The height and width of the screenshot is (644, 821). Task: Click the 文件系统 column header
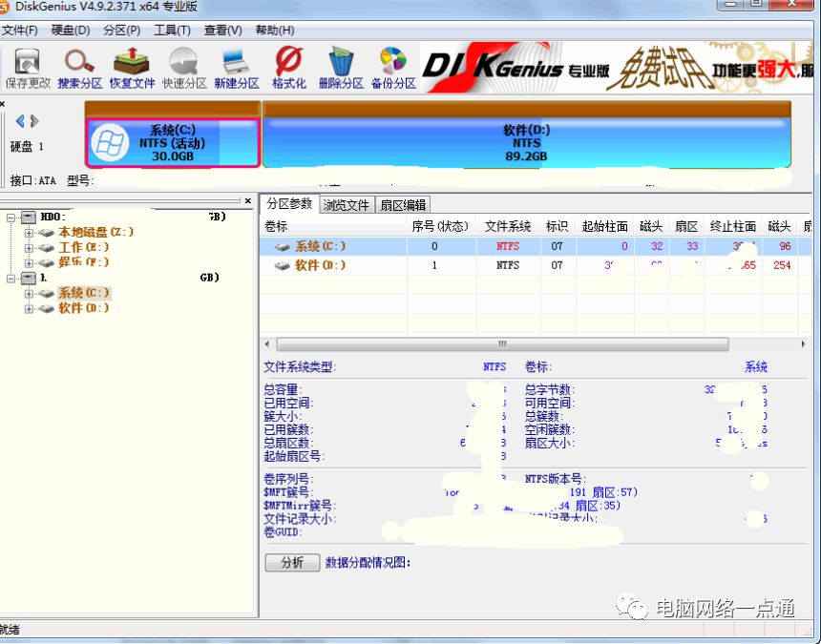[x=508, y=226]
